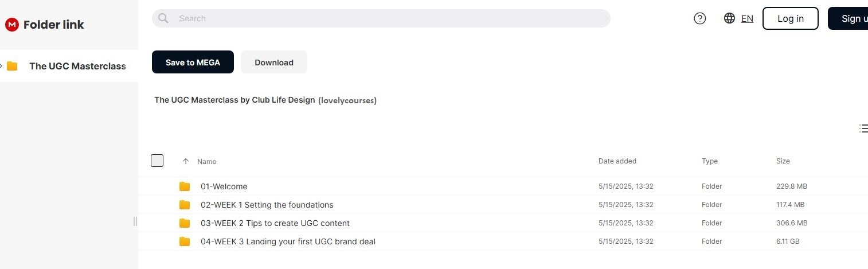Click the 01-Welcome folder icon
The image size is (868, 269).
point(185,186)
